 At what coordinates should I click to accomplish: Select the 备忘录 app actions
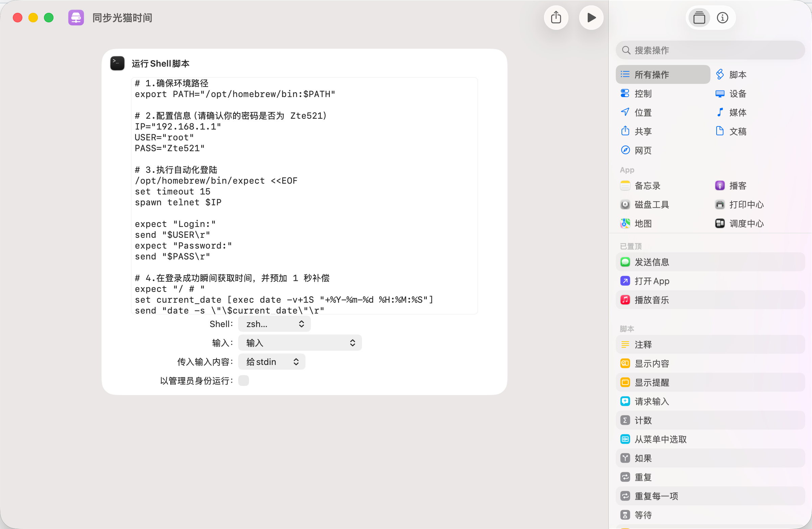click(647, 186)
